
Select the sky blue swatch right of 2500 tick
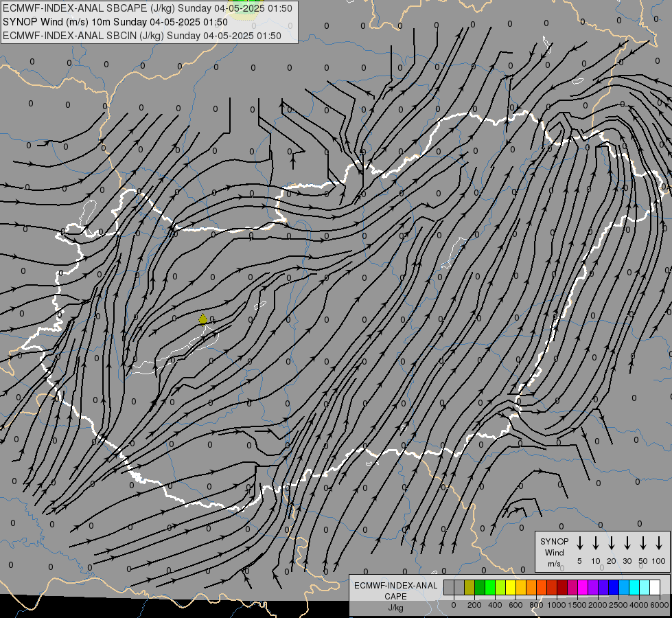pos(625,587)
